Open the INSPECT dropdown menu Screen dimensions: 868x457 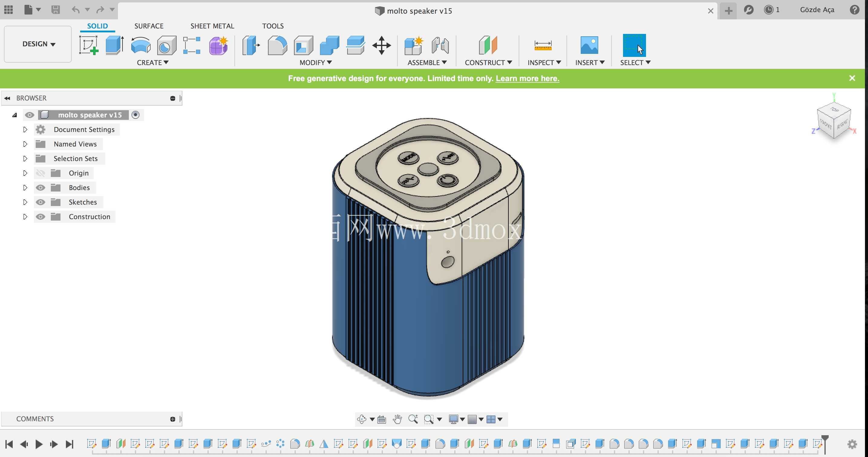click(x=544, y=63)
